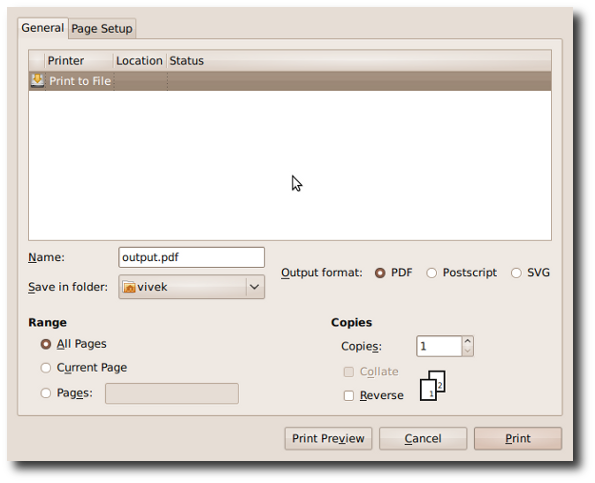
Task: Choose SVG as the output format
Action: tap(516, 273)
